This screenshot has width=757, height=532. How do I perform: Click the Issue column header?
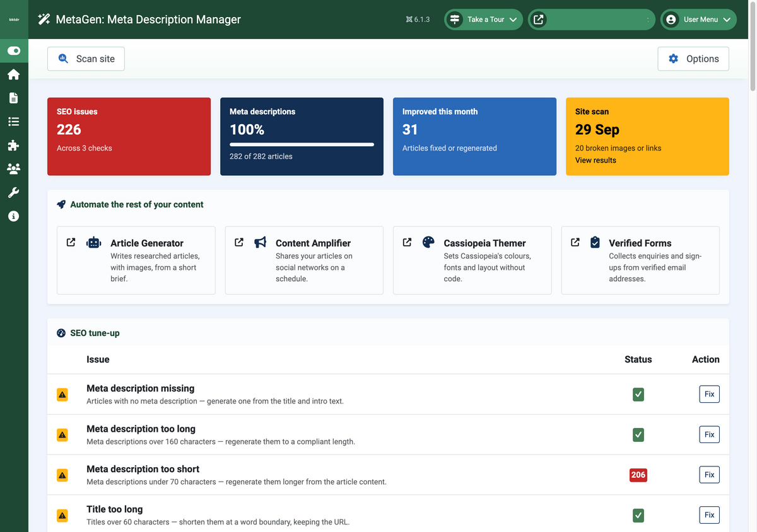coord(98,359)
